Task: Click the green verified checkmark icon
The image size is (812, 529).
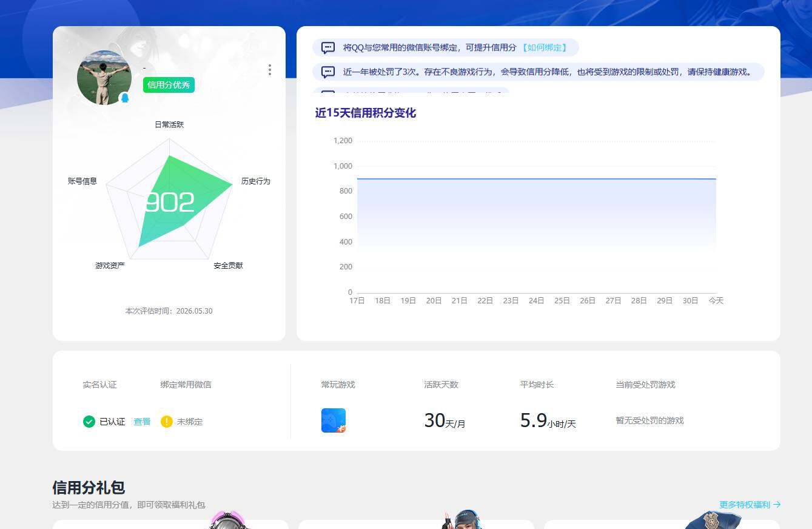Action: [x=89, y=422]
